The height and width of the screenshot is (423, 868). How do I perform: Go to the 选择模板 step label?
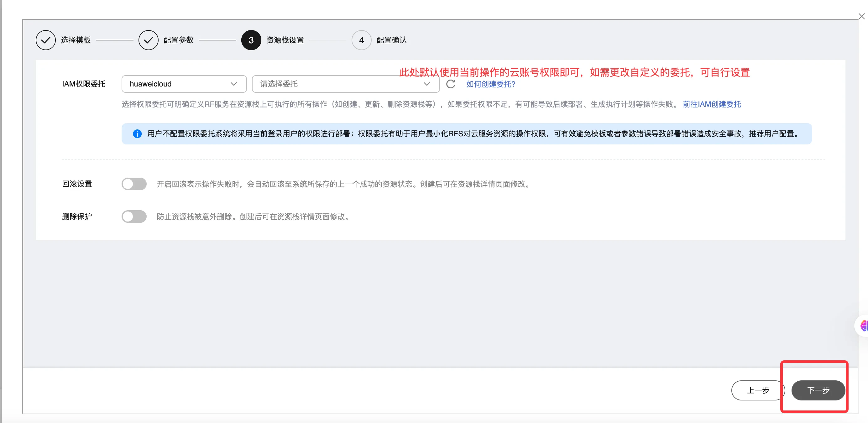[x=76, y=40]
